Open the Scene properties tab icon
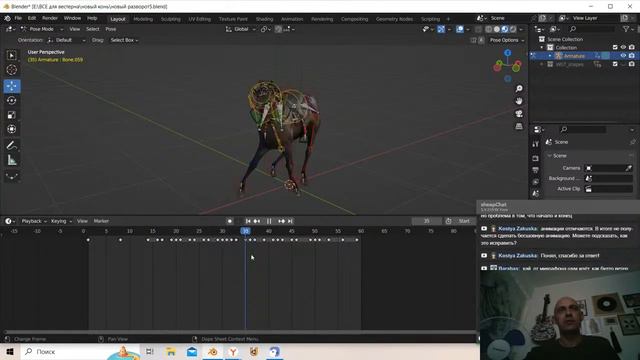The height and width of the screenshot is (360, 640). pyautogui.click(x=536, y=193)
